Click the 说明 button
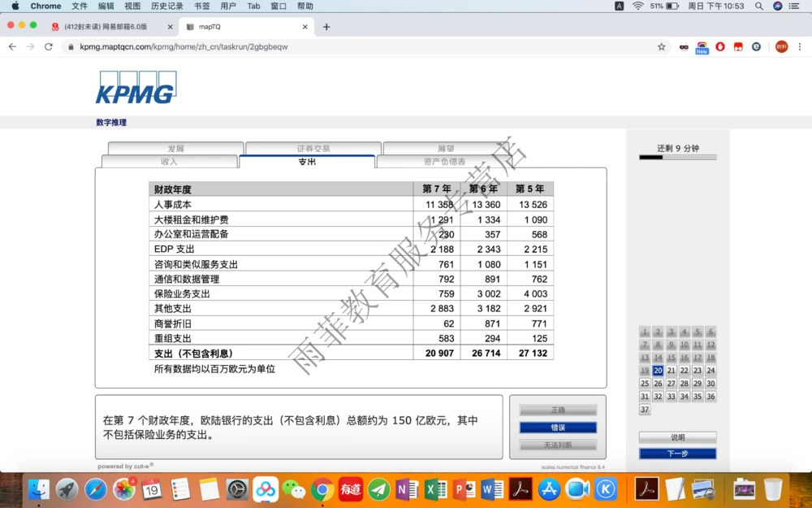Viewport: 812px width, 508px height. [677, 436]
